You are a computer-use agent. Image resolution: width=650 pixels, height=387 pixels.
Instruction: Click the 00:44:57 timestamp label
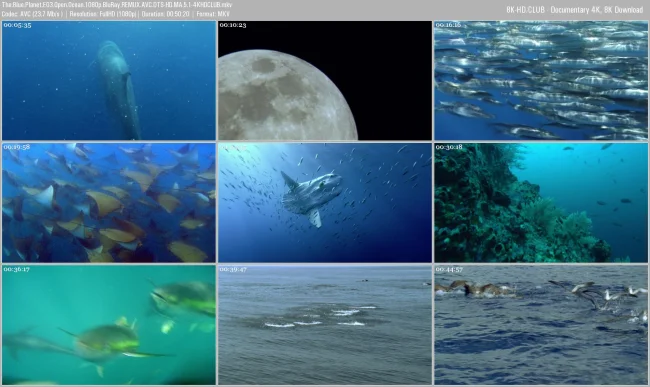click(449, 269)
